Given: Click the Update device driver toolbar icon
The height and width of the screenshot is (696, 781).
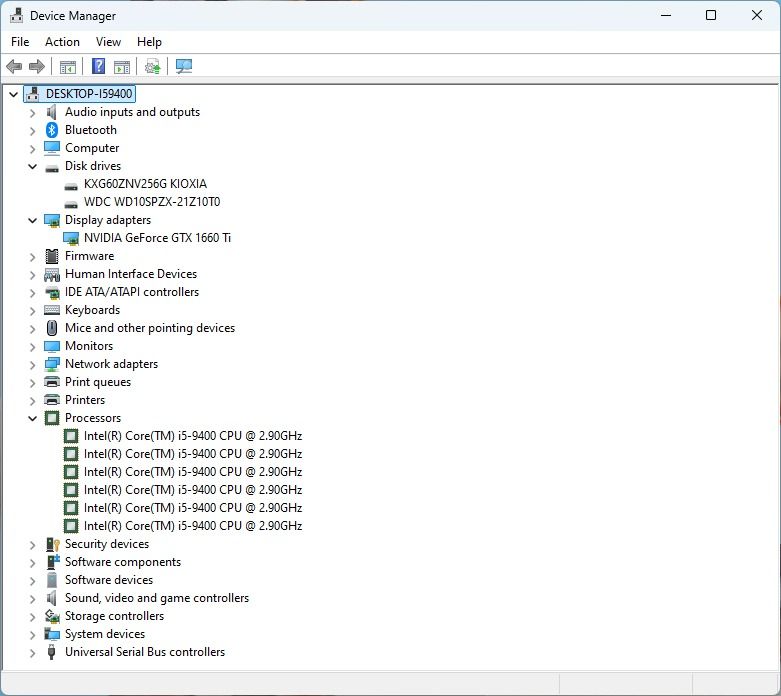Looking at the screenshot, I should point(152,67).
